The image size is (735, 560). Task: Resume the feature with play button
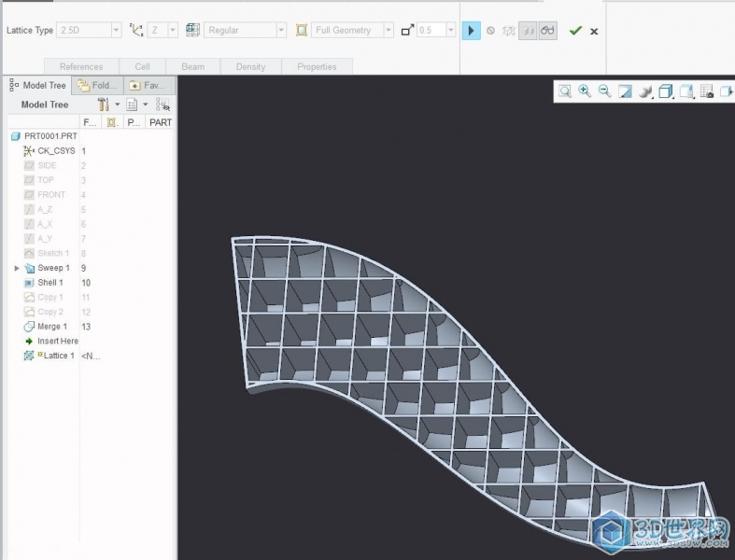point(471,31)
